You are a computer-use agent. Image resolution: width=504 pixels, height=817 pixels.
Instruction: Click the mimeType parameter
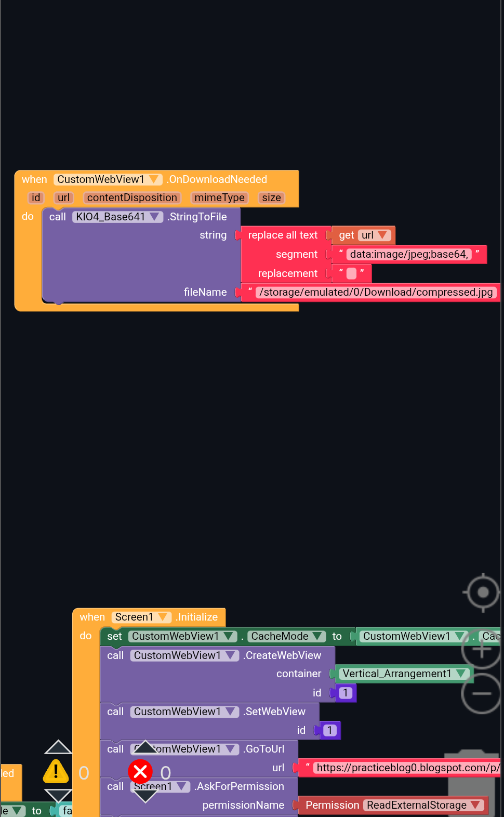[x=219, y=197]
